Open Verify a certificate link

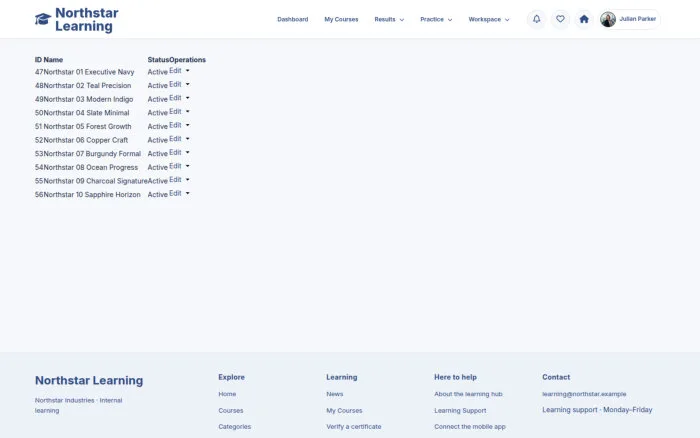[x=354, y=426]
